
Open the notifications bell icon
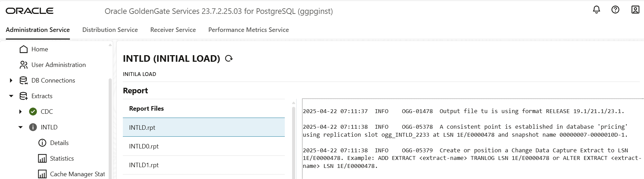597,10
